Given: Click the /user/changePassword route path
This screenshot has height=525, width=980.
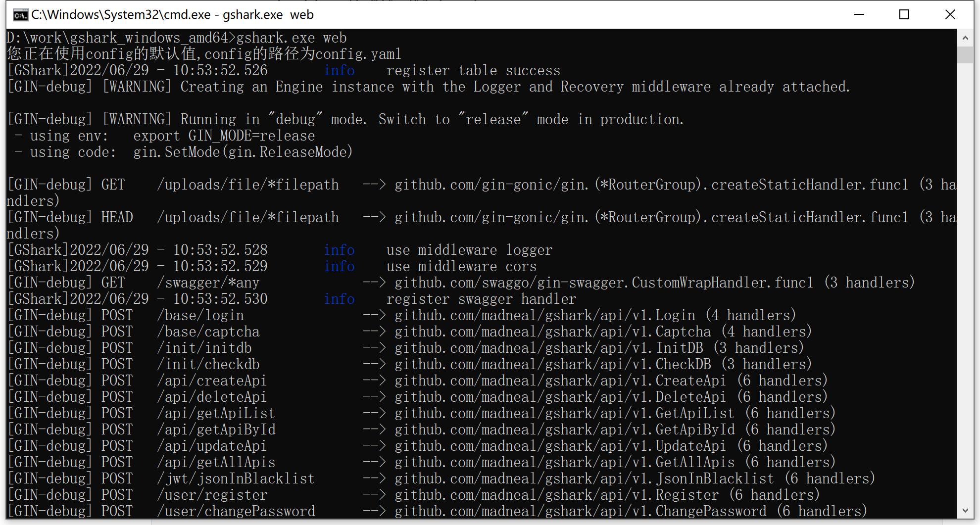Looking at the screenshot, I should [236, 511].
